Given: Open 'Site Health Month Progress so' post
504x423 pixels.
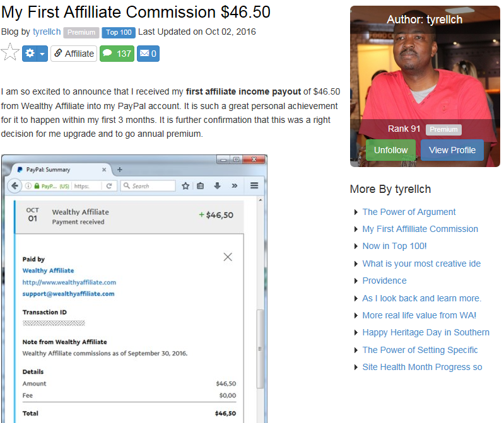Looking at the screenshot, I should 423,367.
